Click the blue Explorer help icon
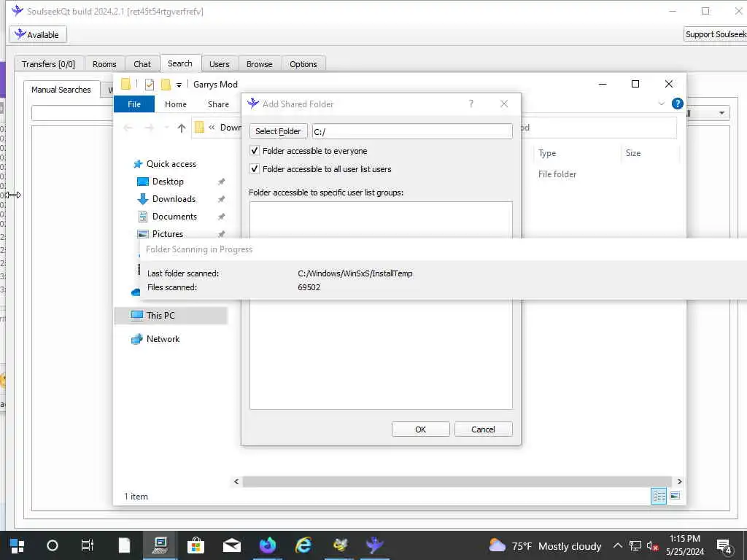This screenshot has width=747, height=560. point(677,104)
